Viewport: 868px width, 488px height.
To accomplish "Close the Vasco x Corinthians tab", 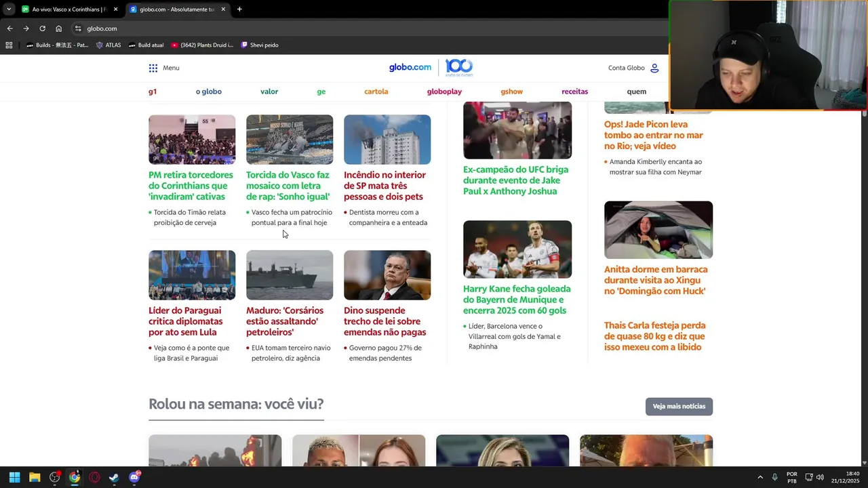I will (x=115, y=9).
